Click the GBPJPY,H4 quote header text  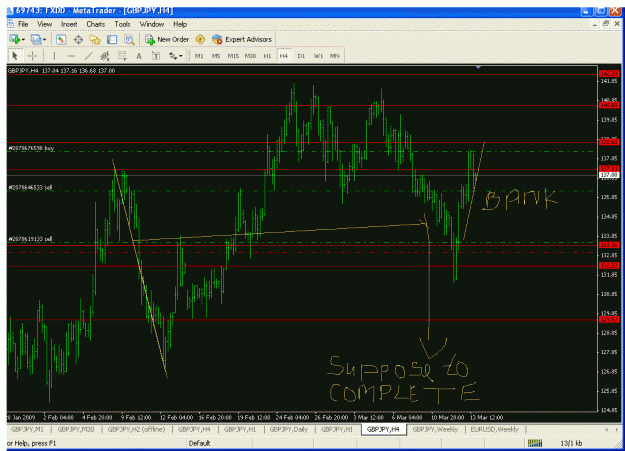click(61, 71)
